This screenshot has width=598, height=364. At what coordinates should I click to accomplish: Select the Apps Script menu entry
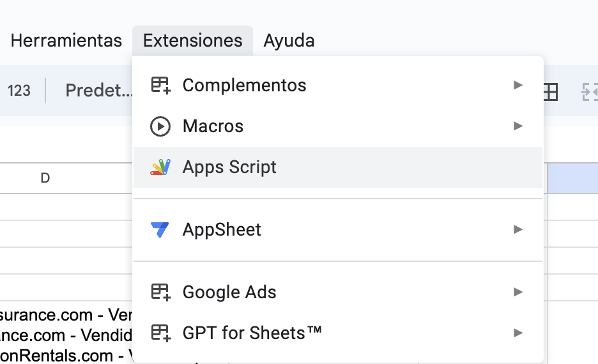pos(230,167)
